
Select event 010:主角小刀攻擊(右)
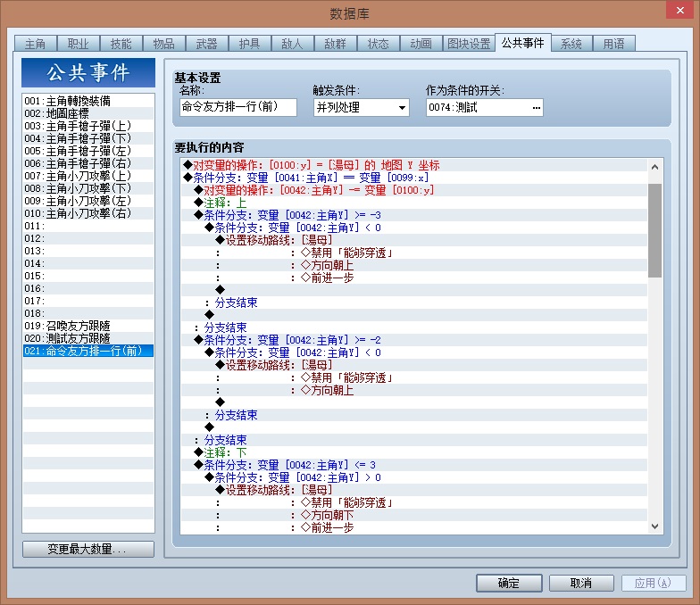point(87,213)
